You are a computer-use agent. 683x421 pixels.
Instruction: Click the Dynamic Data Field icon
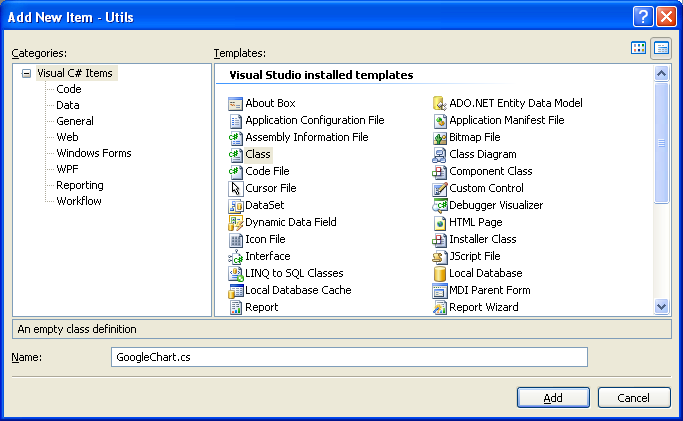[x=235, y=222]
